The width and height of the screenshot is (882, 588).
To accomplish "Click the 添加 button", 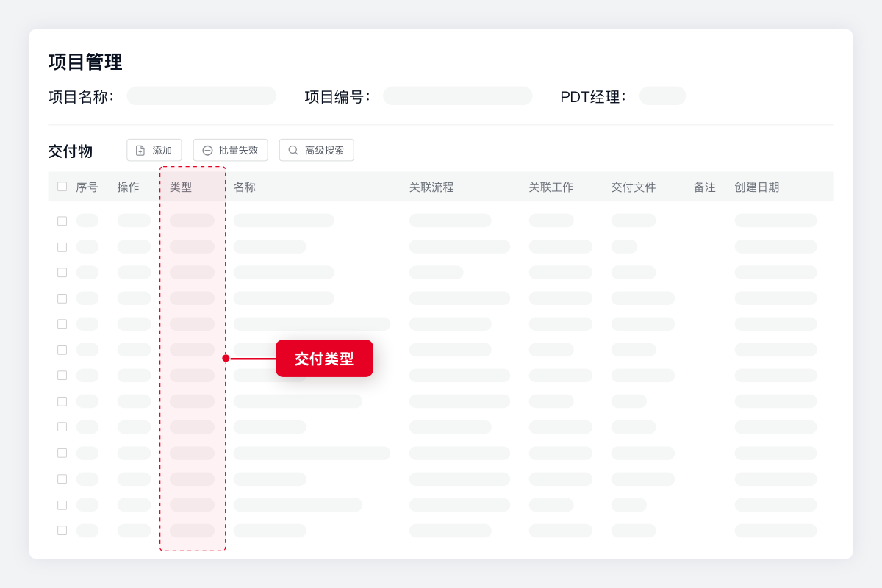I will pyautogui.click(x=154, y=150).
